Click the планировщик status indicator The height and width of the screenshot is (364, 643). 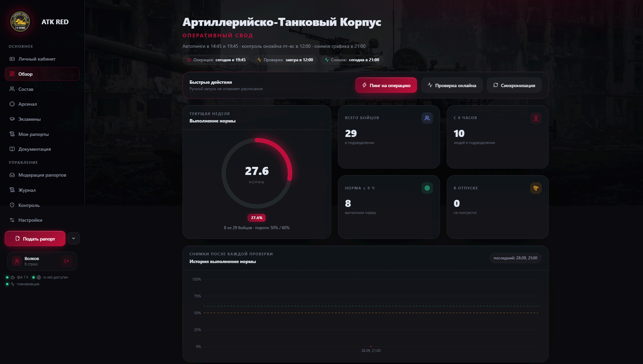coord(23,284)
